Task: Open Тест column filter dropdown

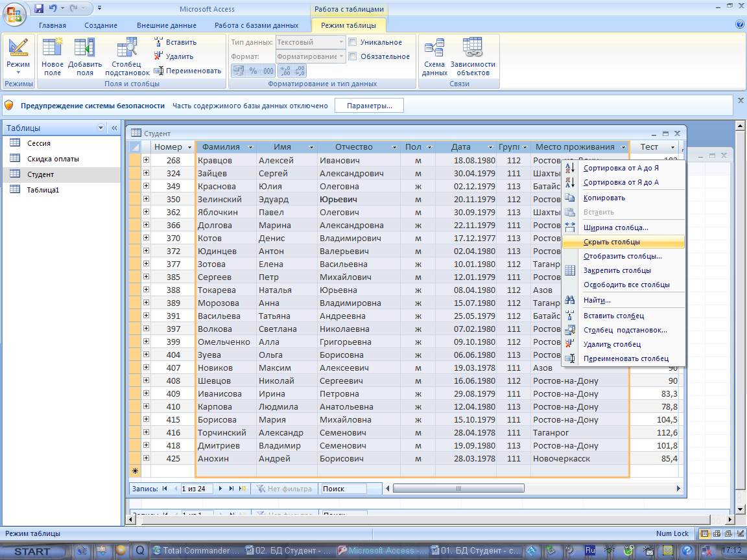Action: tap(672, 148)
